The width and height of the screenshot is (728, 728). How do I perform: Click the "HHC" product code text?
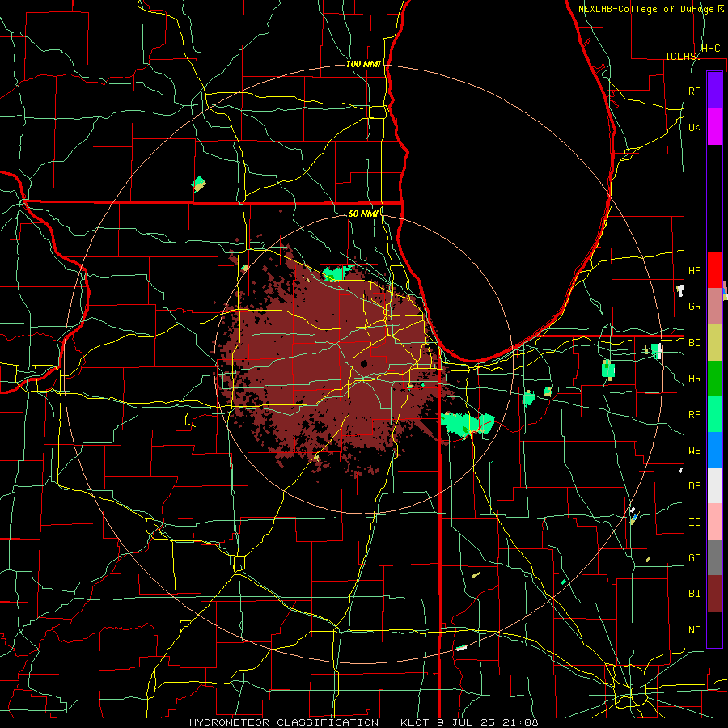[x=710, y=49]
